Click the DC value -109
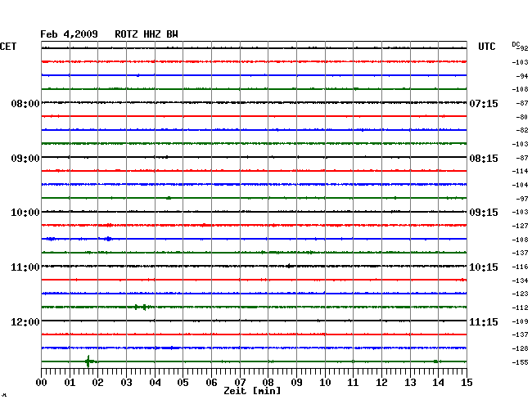Image resolution: width=532 pixels, height=404 pixels. pyautogui.click(x=520, y=321)
